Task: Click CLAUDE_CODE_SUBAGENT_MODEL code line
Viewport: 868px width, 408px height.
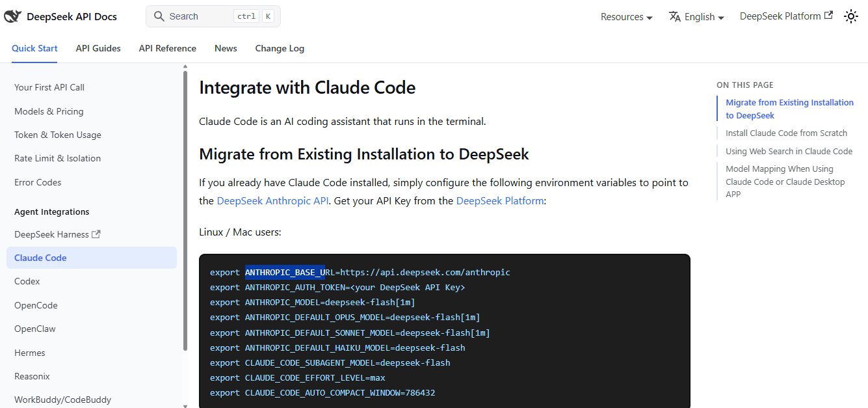Action: pyautogui.click(x=330, y=362)
